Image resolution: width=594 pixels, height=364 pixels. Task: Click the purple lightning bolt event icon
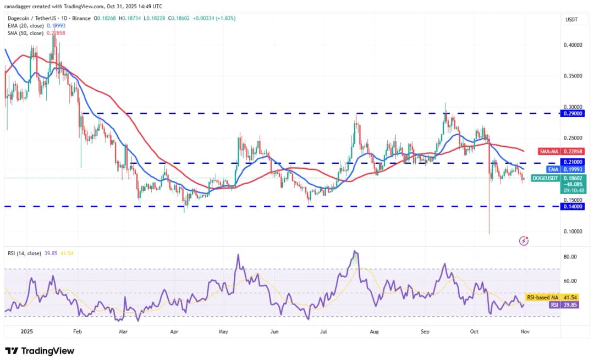[x=524, y=241]
